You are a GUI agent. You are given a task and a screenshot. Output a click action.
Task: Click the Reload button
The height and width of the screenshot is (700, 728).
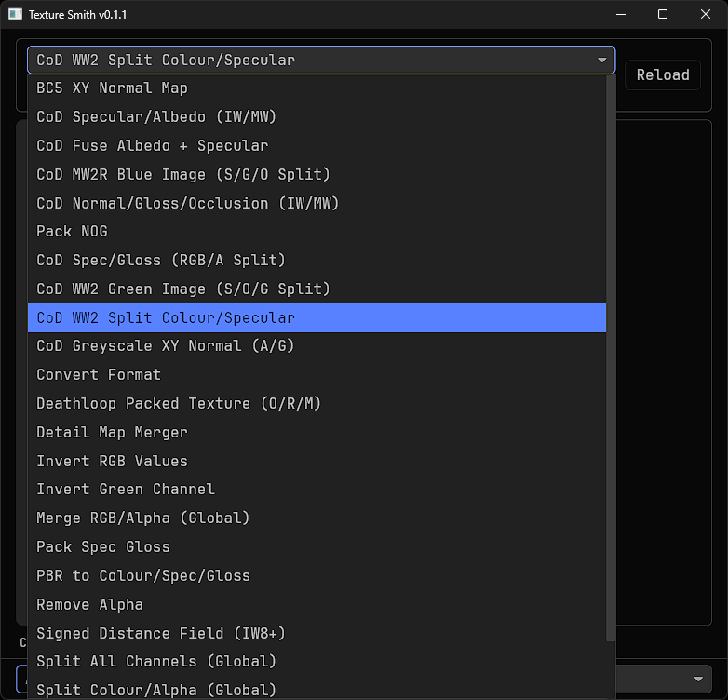[x=663, y=74]
